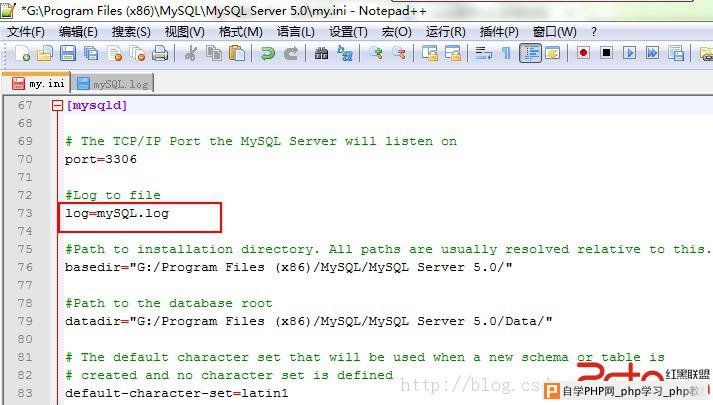
Task: Undo last edit with green arrow
Action: click(x=268, y=54)
